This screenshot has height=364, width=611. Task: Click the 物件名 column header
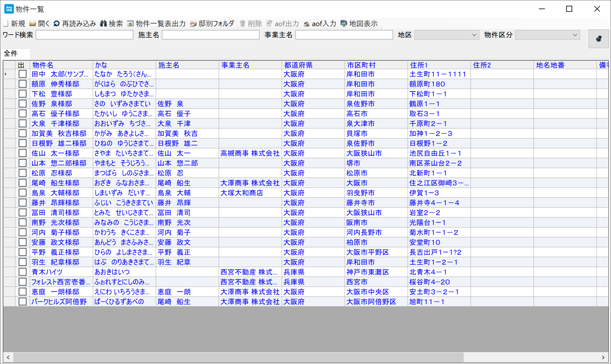(43, 65)
